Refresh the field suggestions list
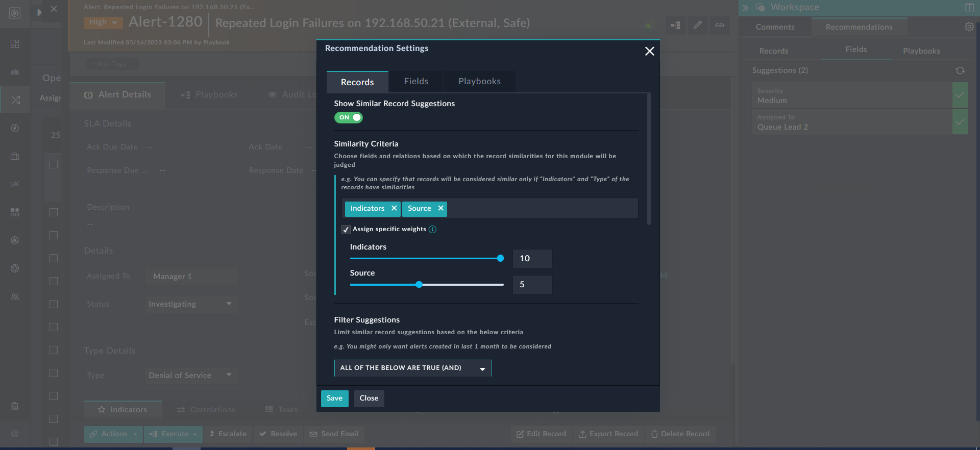Screen dimensions: 980x450 (960, 70)
